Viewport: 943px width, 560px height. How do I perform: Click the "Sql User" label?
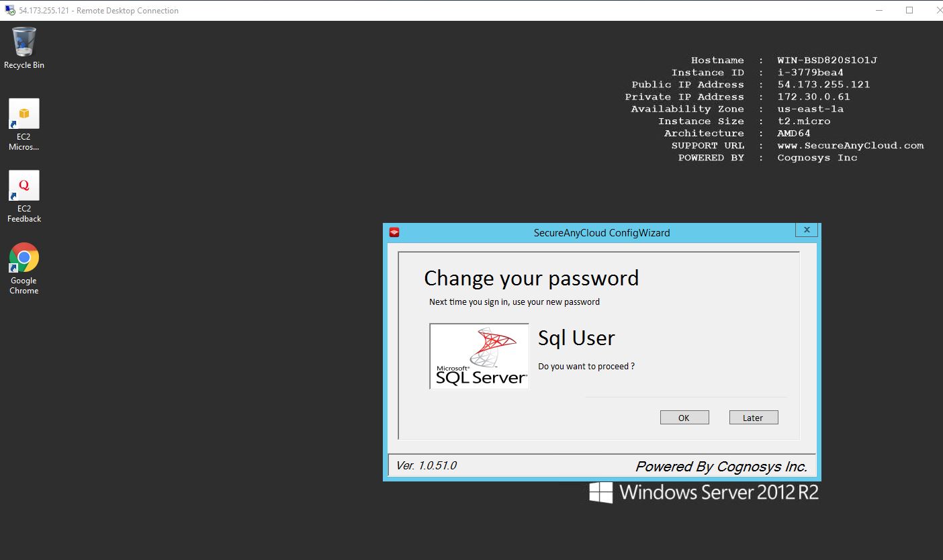pyautogui.click(x=576, y=338)
